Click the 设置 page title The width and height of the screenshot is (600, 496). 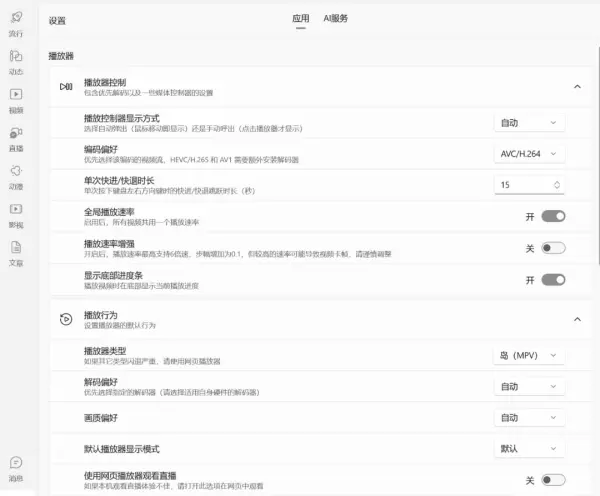(57, 21)
